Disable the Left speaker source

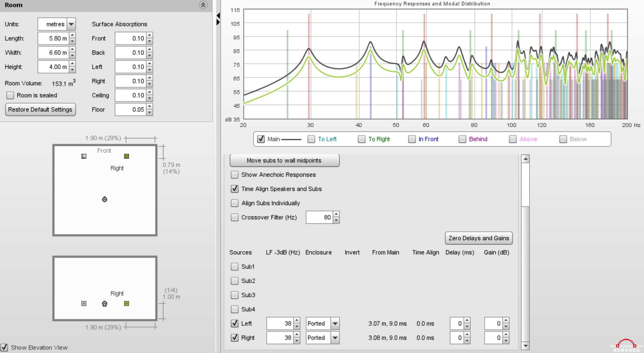tap(235, 323)
